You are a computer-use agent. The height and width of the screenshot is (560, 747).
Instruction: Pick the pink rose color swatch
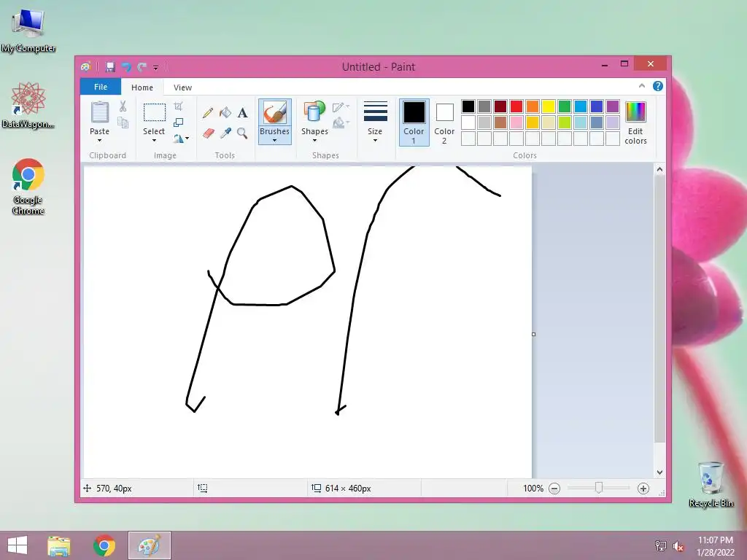pos(516,122)
